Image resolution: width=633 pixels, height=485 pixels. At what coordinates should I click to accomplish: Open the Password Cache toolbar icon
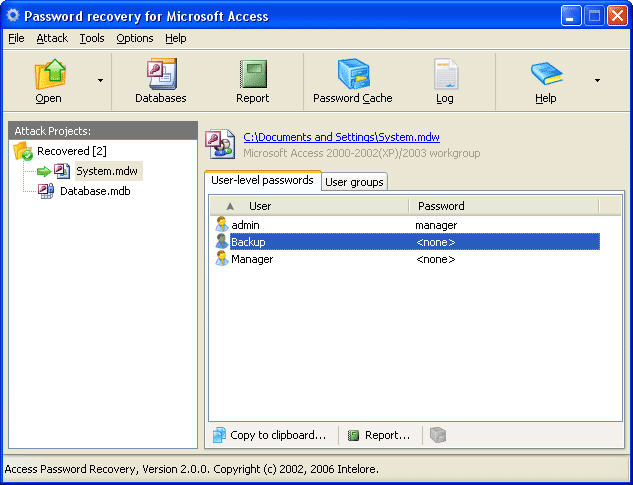point(353,74)
